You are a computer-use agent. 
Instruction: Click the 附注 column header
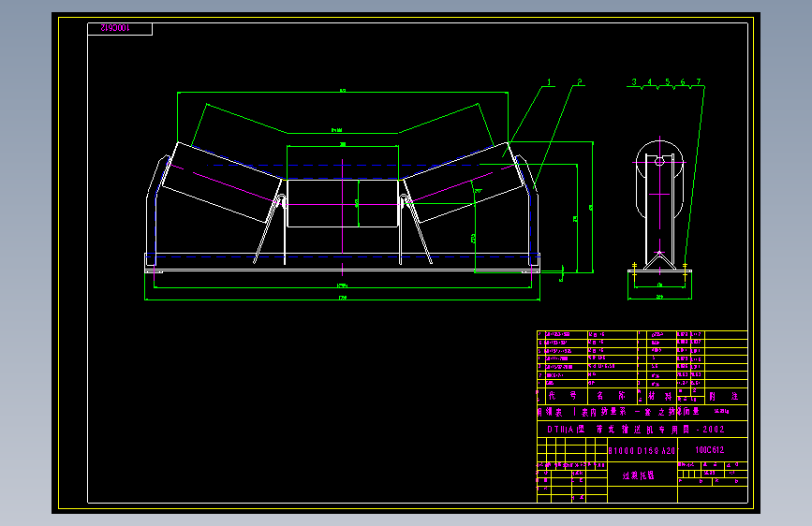[x=723, y=396]
